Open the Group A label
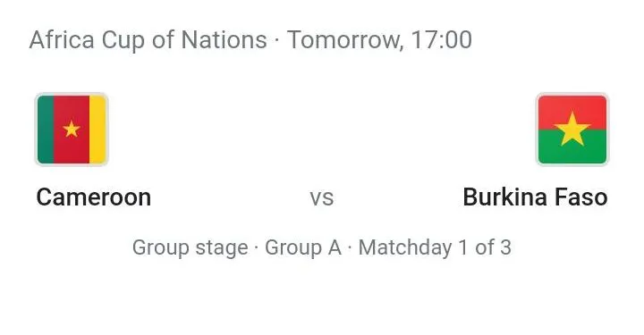The width and height of the screenshot is (644, 335). [x=303, y=247]
